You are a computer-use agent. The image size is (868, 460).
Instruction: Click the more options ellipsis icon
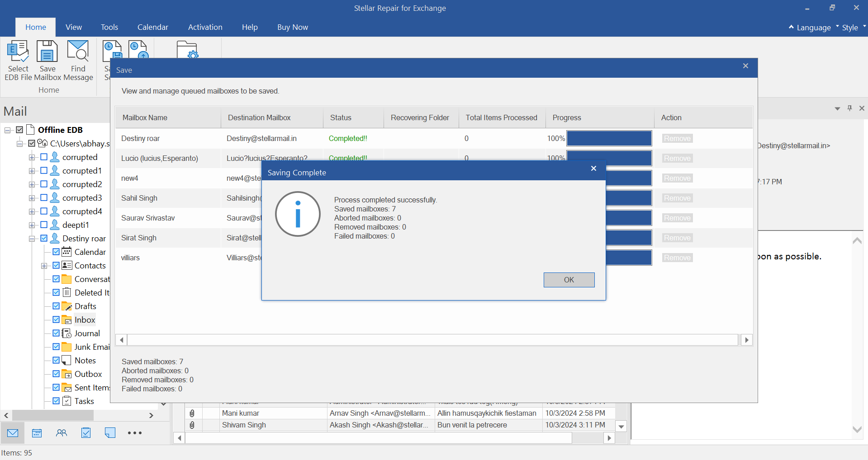point(134,433)
